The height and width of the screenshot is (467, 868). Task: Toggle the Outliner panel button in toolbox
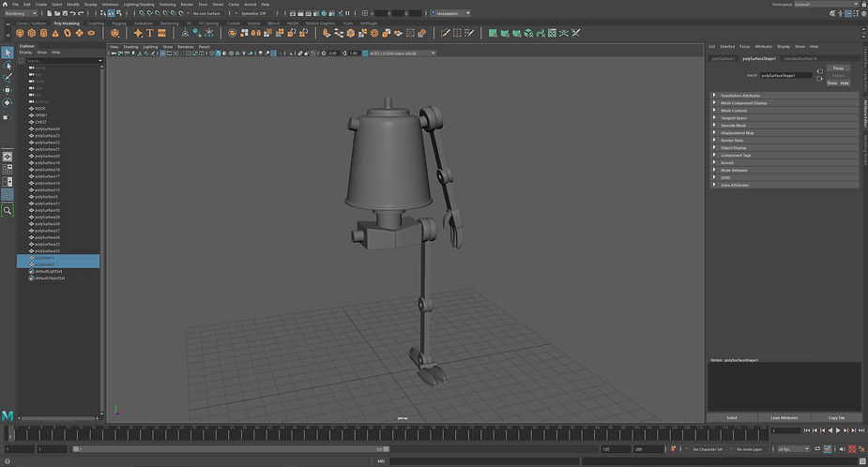8,195
